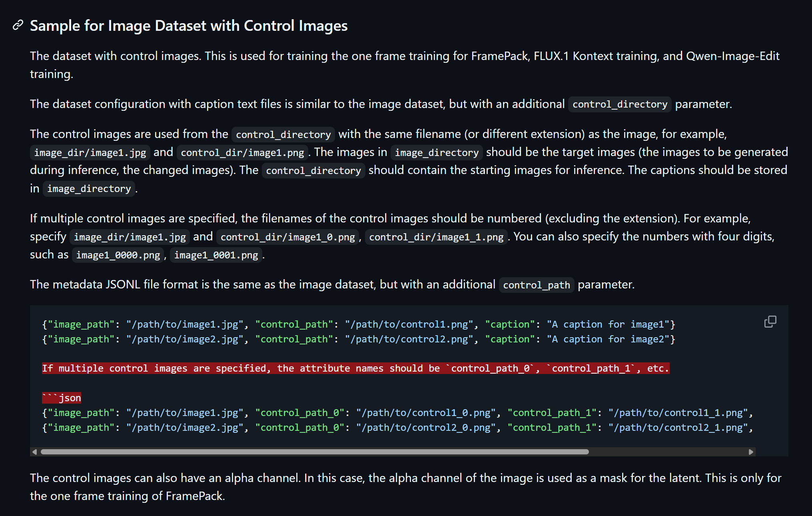Click the control_path inline code label
This screenshot has width=812, height=516.
point(536,285)
